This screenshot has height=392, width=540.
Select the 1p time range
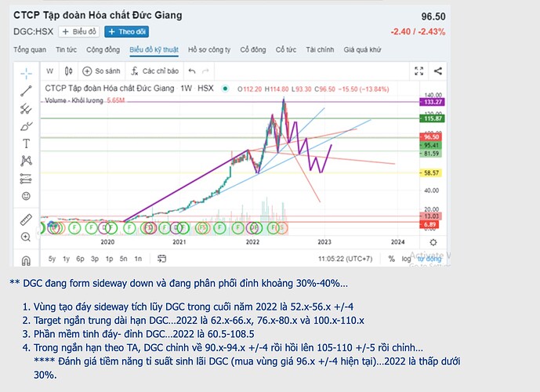click(x=109, y=259)
